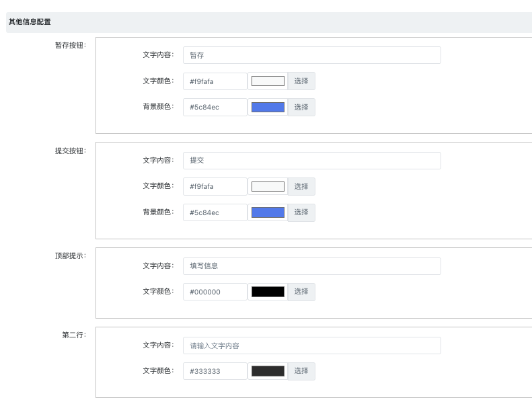Focus the 提交按钮 text content input

click(311, 161)
